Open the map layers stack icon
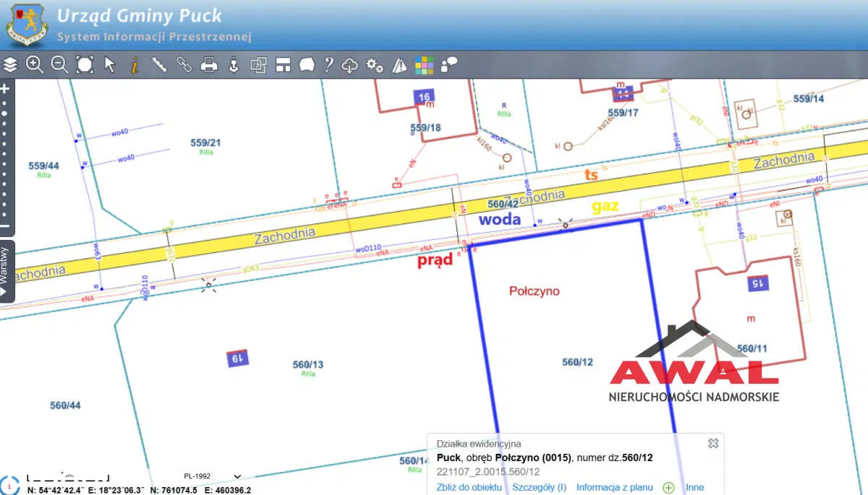Screen dimensions: 868x495 point(10,65)
